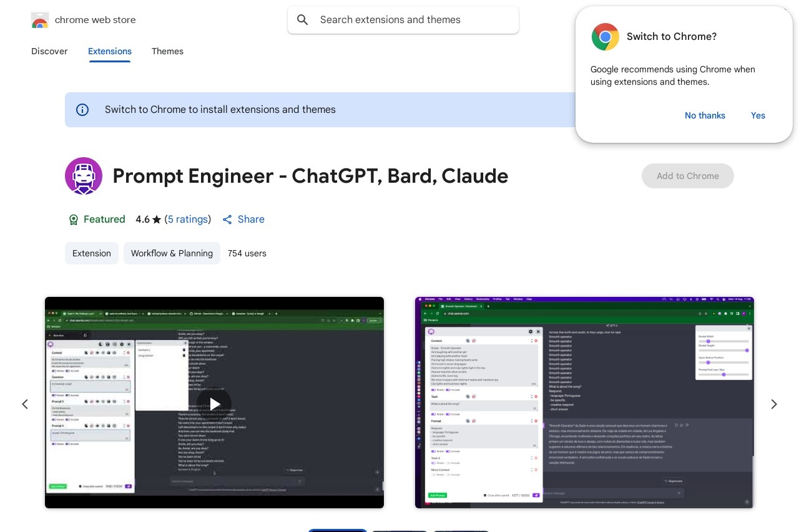Viewport: 799px width, 532px height.
Task: Click the info icon in the blue banner
Action: (x=82, y=110)
